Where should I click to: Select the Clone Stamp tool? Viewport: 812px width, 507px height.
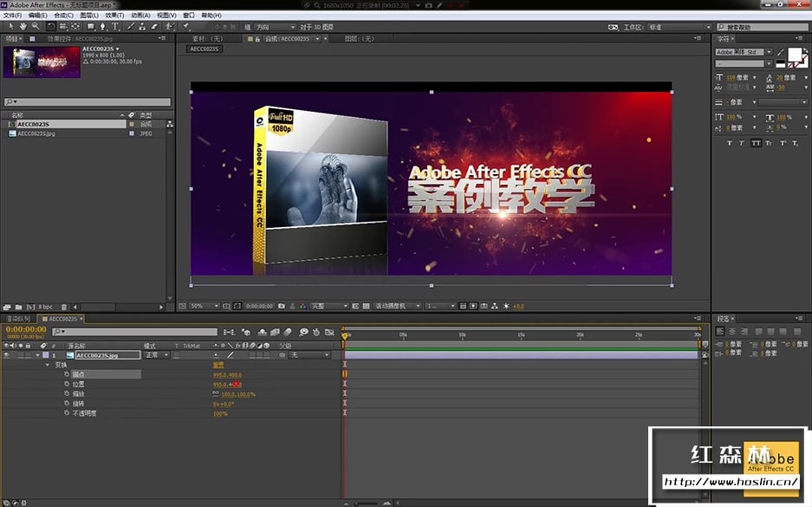[x=142, y=26]
